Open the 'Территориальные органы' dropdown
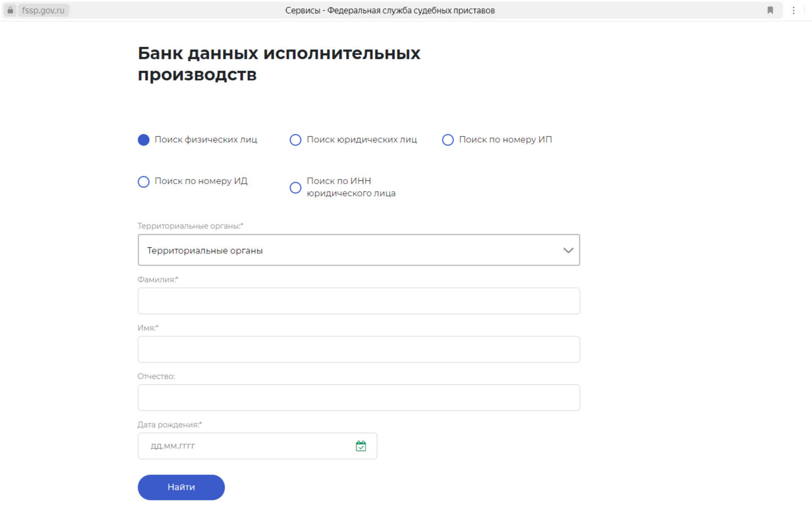Screen dimensions: 812x524 coord(358,250)
